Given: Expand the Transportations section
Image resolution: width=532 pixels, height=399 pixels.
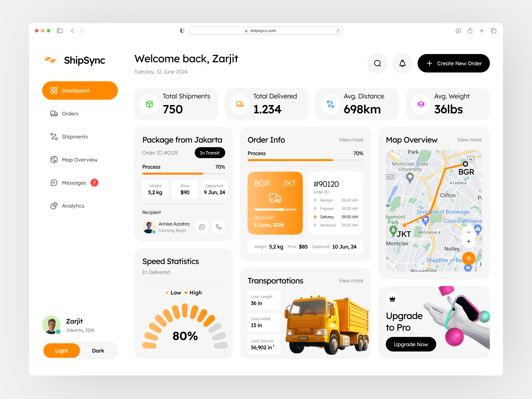Looking at the screenshot, I should pyautogui.click(x=351, y=281).
